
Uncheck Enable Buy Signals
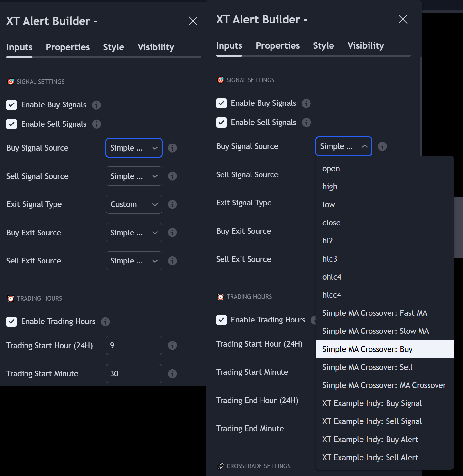tap(12, 105)
